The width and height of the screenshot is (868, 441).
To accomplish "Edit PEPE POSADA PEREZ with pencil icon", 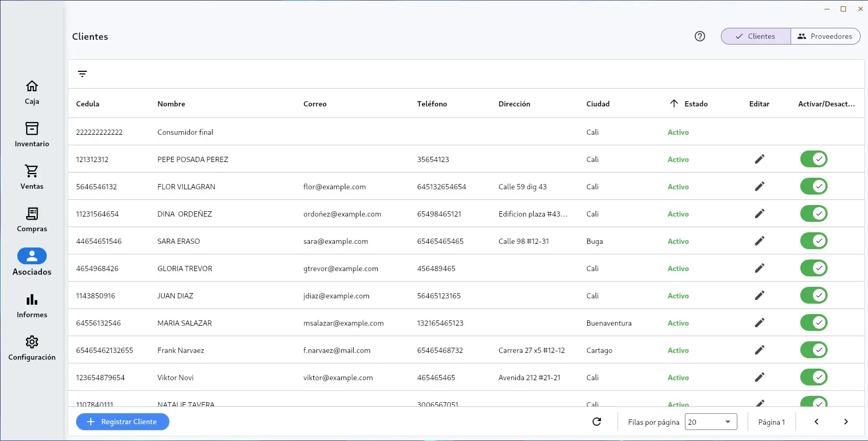I will [759, 159].
